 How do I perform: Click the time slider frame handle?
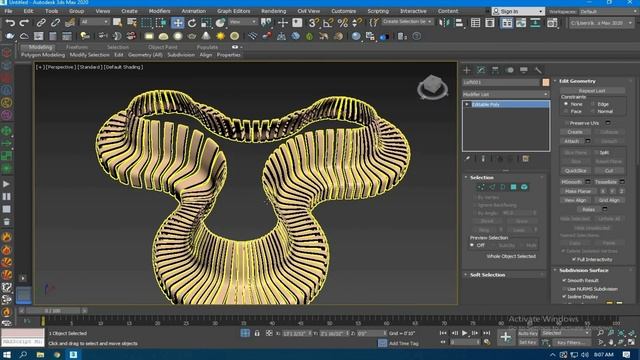pyautogui.click(x=53, y=311)
